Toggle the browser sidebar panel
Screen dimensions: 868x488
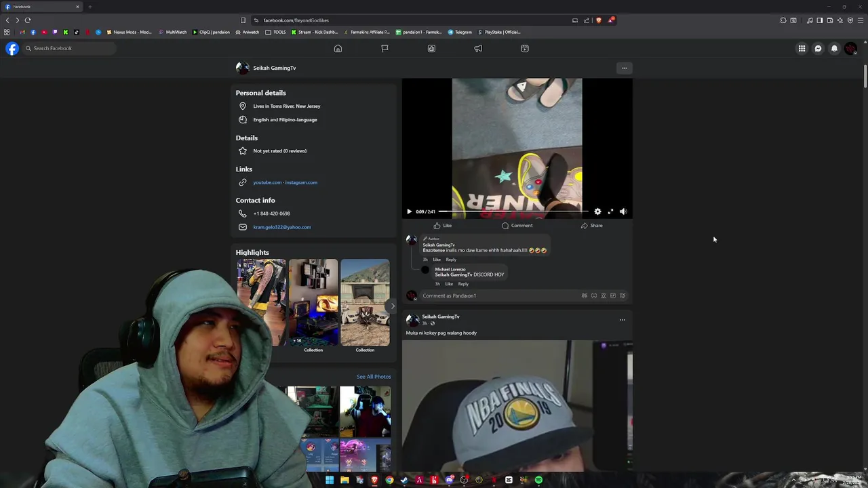pyautogui.click(x=819, y=20)
